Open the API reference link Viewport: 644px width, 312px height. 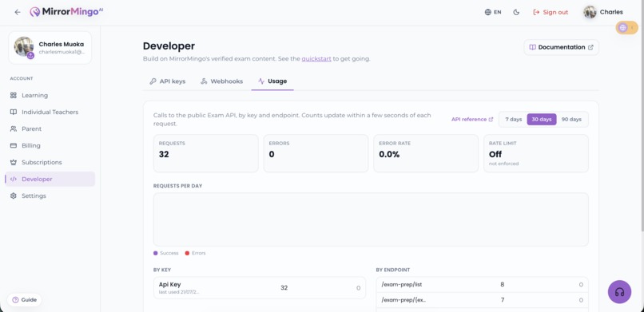coord(472,120)
